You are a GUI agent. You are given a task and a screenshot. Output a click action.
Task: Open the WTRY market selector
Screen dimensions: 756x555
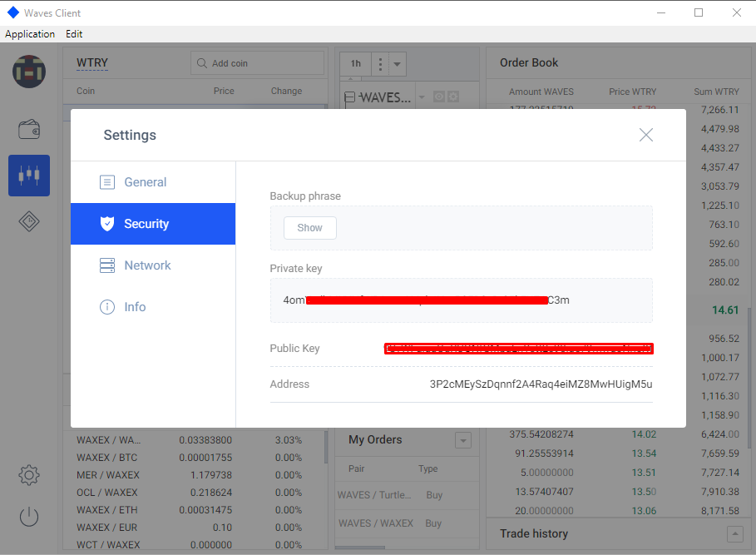click(92, 63)
